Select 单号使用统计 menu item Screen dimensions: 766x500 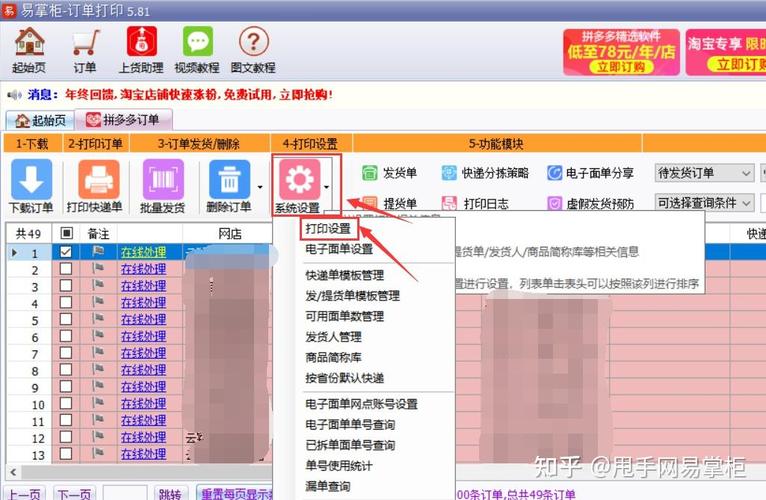tap(339, 466)
